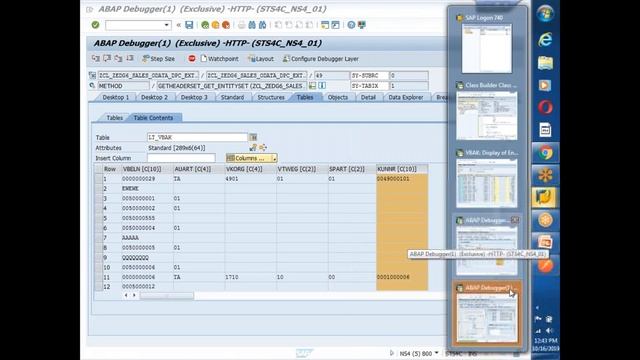The image size is (640, 360).
Task: Open the command field dropdown arrow
Action: [167, 25]
